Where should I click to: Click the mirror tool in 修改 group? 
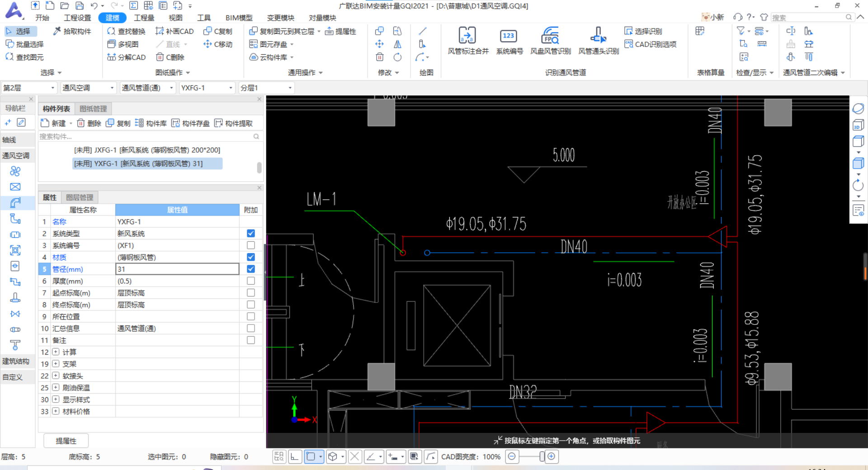pos(397,44)
